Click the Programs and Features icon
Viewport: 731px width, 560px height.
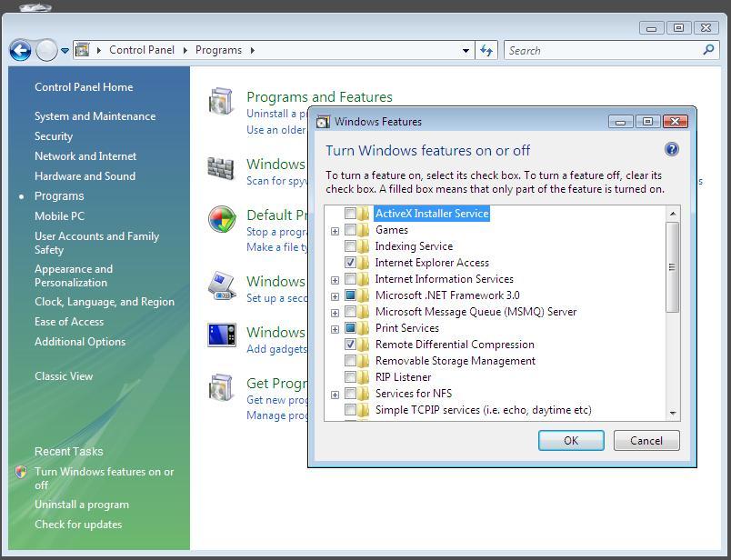pyautogui.click(x=221, y=101)
